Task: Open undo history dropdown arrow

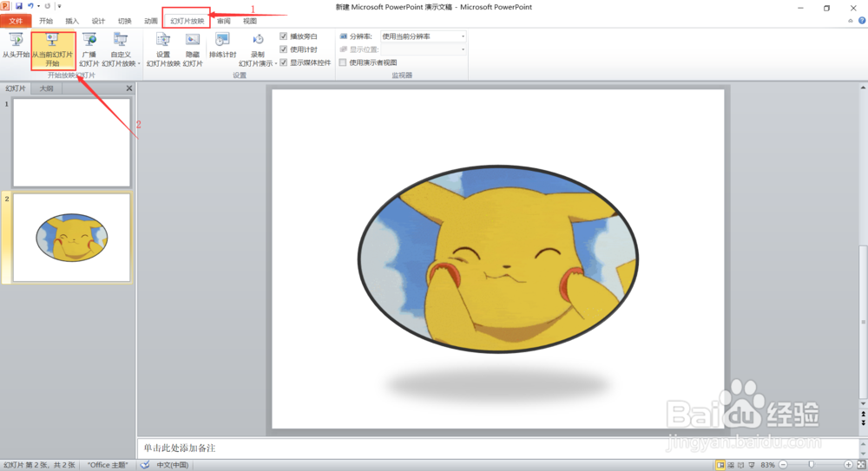Action: point(38,6)
